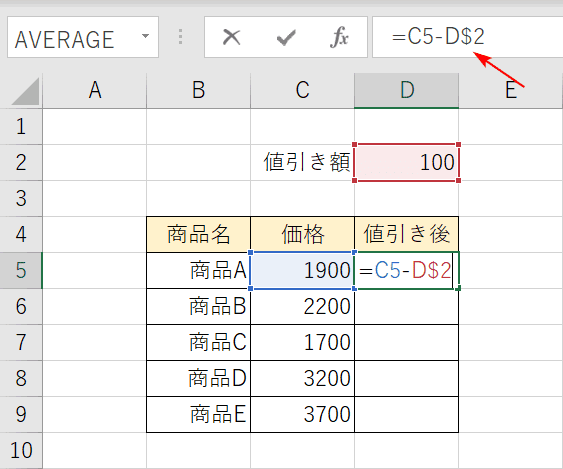Confirm formula with the checkmark icon
This screenshot has height=469, width=563.
pyautogui.click(x=286, y=37)
